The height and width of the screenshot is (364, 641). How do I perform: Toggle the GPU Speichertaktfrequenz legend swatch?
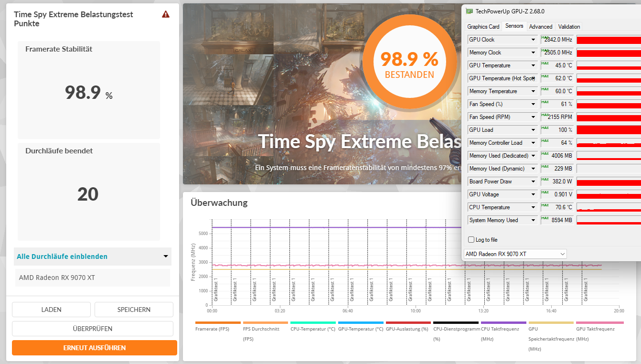(x=551, y=323)
